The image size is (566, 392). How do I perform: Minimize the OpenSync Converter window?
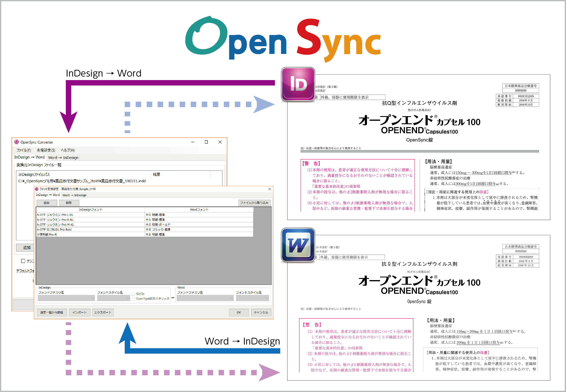point(193,142)
